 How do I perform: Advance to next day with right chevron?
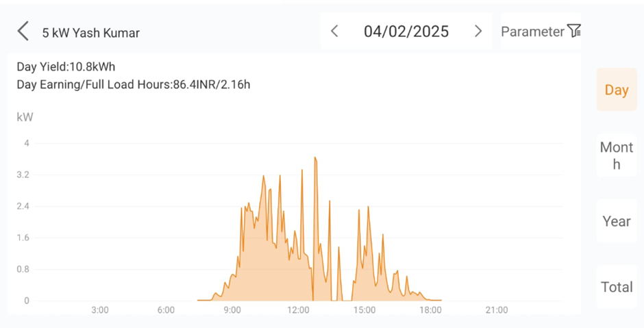point(478,31)
